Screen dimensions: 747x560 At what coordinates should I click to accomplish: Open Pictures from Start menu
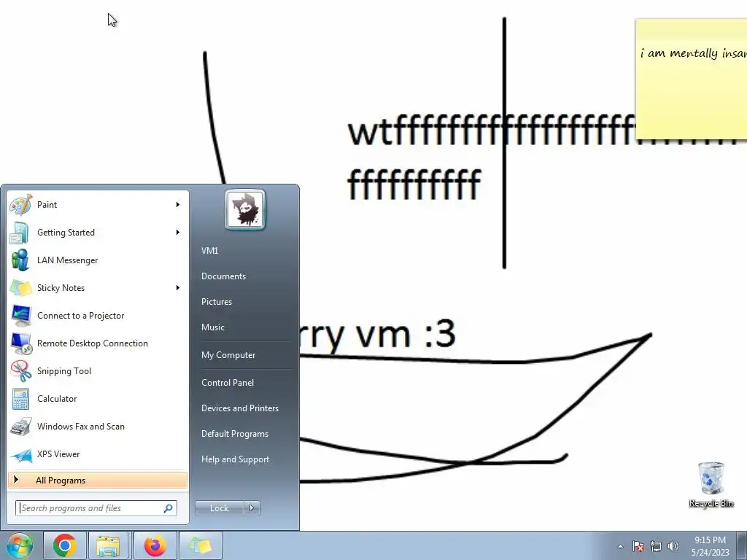click(216, 302)
